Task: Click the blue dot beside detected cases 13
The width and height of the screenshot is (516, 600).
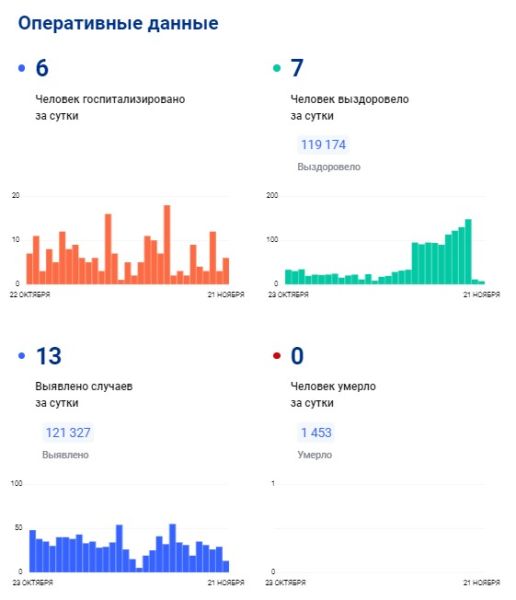Action: click(x=21, y=356)
